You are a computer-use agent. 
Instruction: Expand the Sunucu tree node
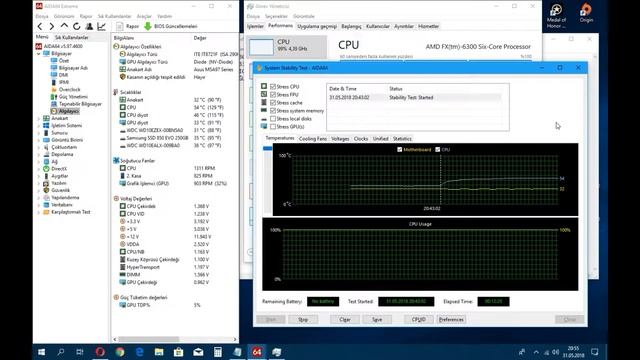point(39,133)
